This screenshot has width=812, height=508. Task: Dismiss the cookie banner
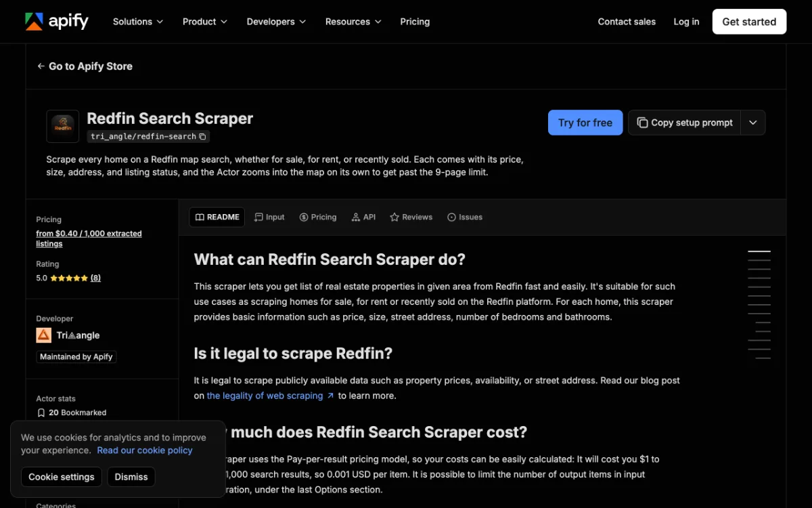131,477
